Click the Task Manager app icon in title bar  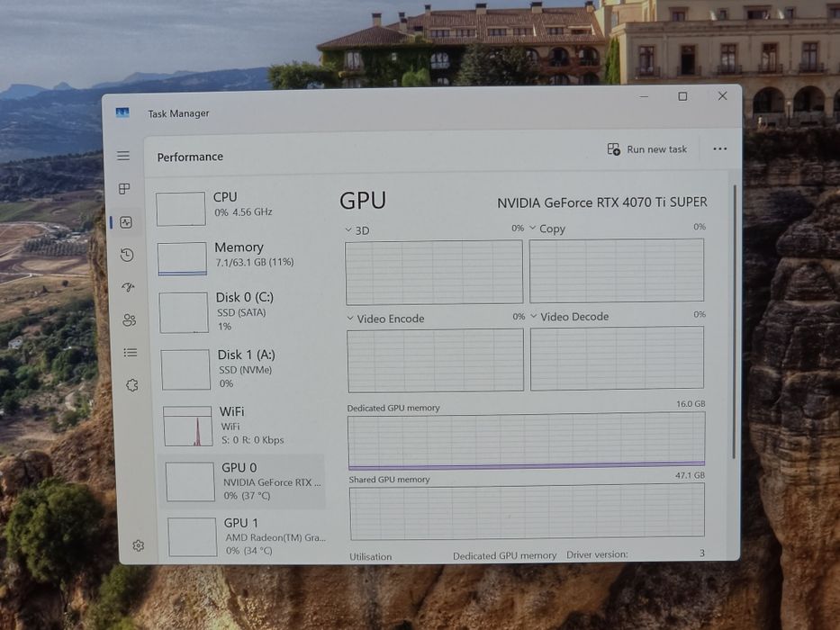click(x=122, y=112)
